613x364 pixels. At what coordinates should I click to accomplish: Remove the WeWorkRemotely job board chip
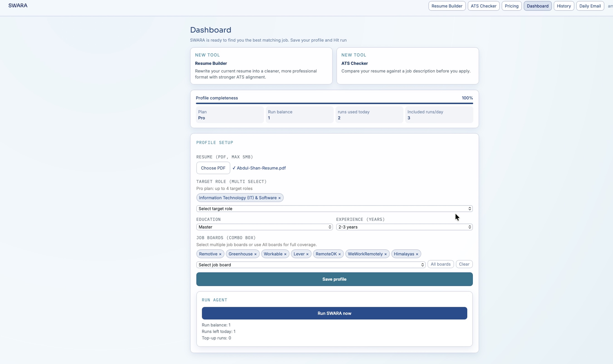[385, 254]
